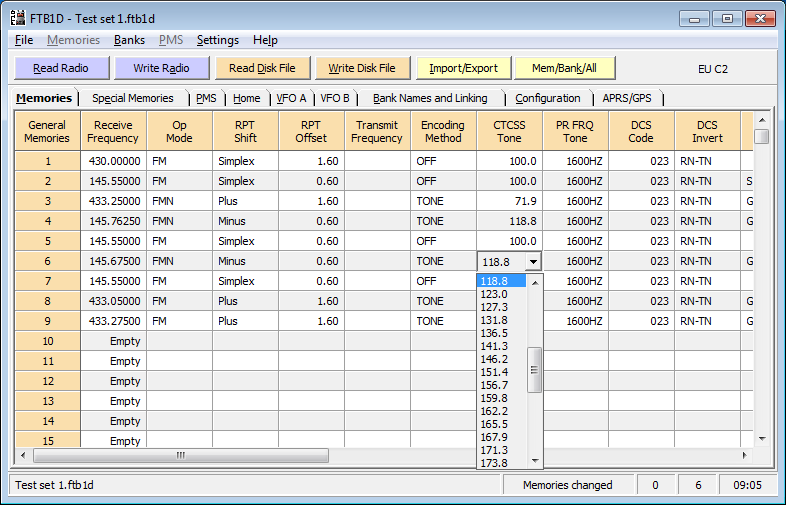Open the Banks menu
Screen dimensions: 786x505
pos(129,40)
